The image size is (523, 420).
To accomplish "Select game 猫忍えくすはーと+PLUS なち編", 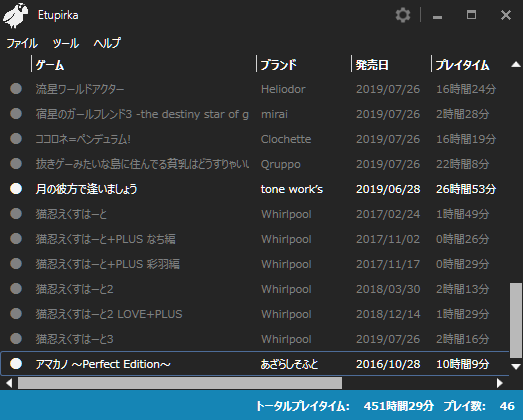I will click(105, 239).
